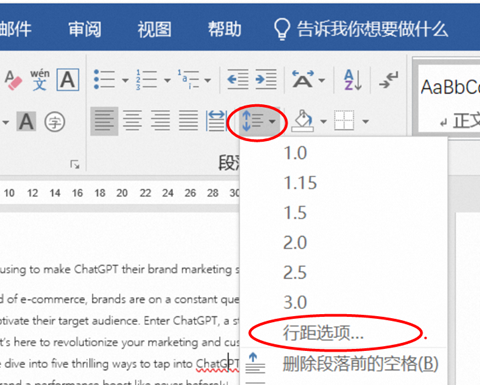Open the 邮件 ribbon tab
The width and height of the screenshot is (480, 385).
tap(15, 29)
